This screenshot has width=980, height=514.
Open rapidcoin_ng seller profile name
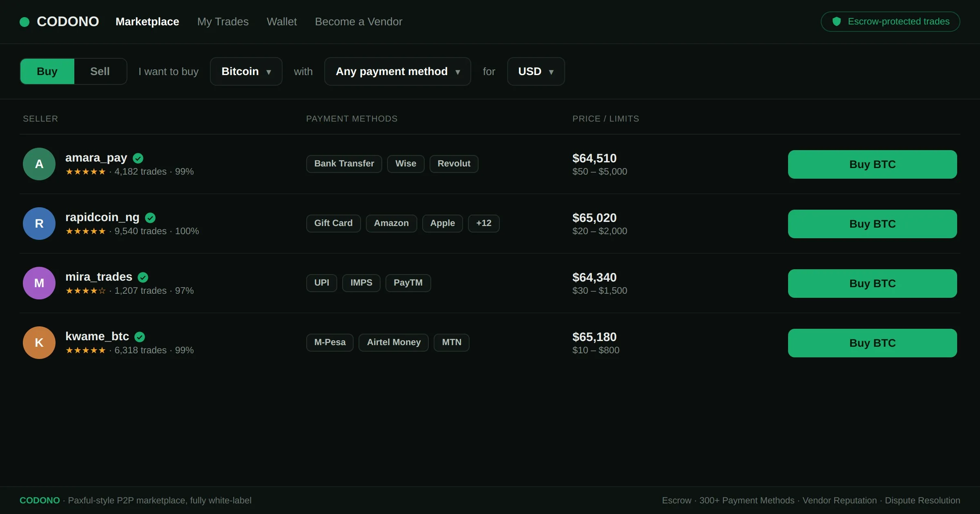(102, 217)
